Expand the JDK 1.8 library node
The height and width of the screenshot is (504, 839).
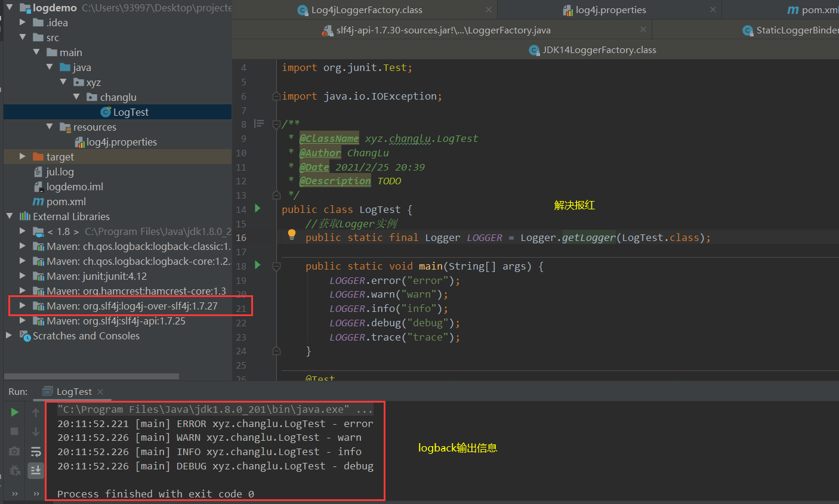tap(23, 231)
